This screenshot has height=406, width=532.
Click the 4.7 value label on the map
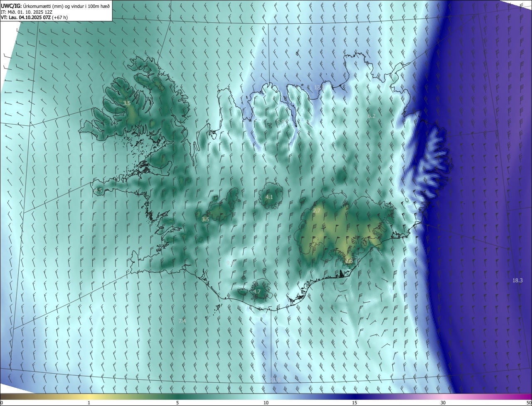(x=257, y=292)
